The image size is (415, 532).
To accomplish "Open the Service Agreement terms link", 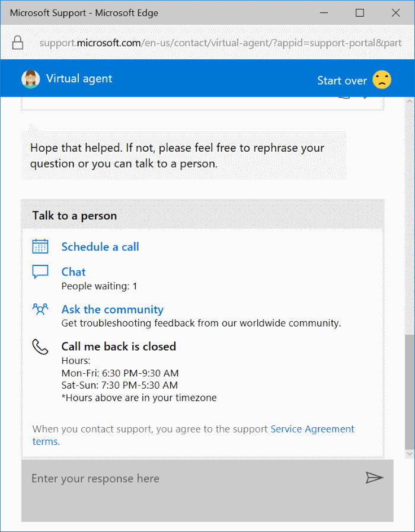I will 193,435.
